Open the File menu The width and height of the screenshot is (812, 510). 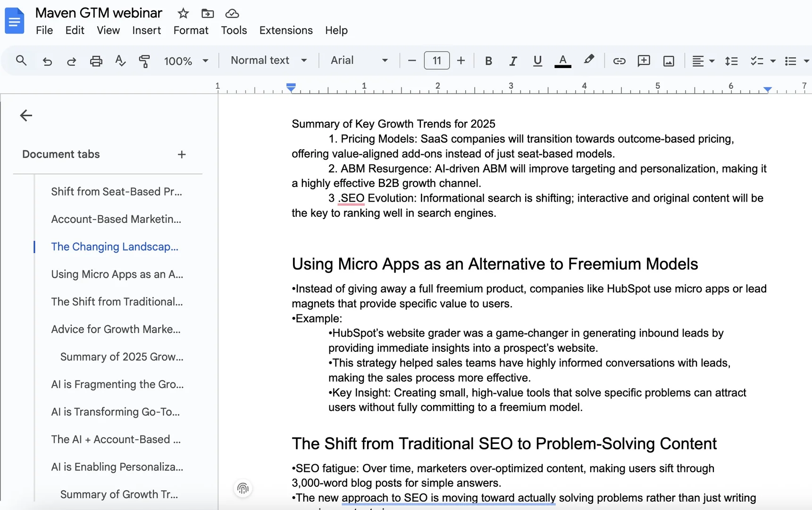pos(44,30)
